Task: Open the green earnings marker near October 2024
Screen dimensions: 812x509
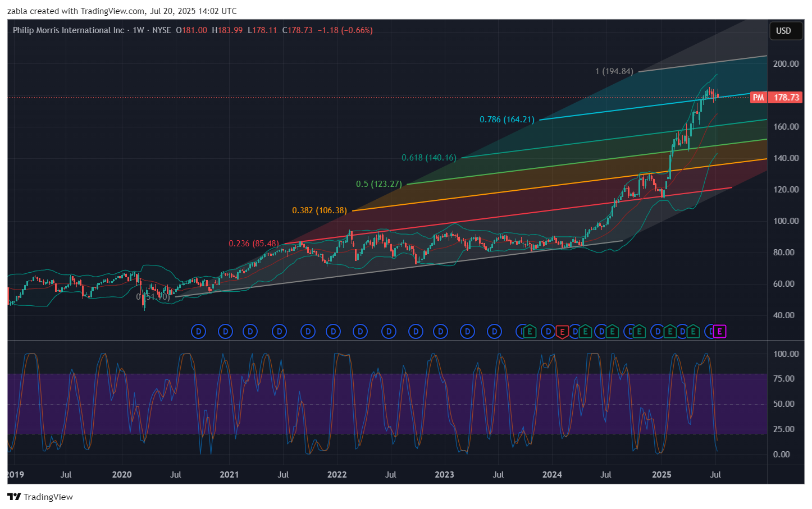Action: point(639,331)
